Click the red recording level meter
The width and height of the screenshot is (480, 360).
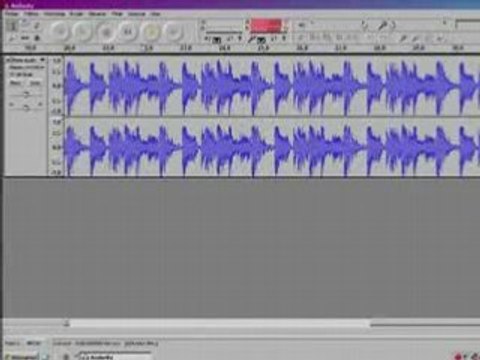coord(266,25)
